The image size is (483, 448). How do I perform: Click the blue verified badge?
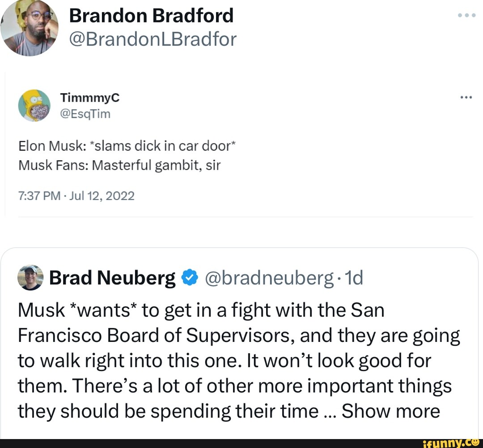tap(189, 278)
